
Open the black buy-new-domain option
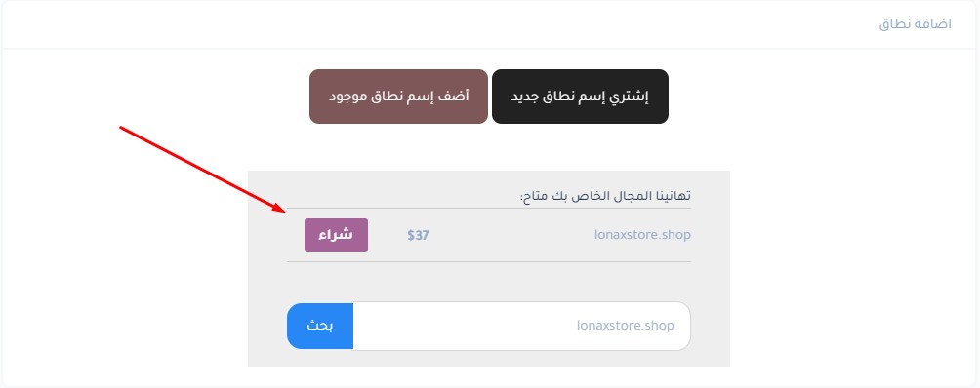[580, 97]
